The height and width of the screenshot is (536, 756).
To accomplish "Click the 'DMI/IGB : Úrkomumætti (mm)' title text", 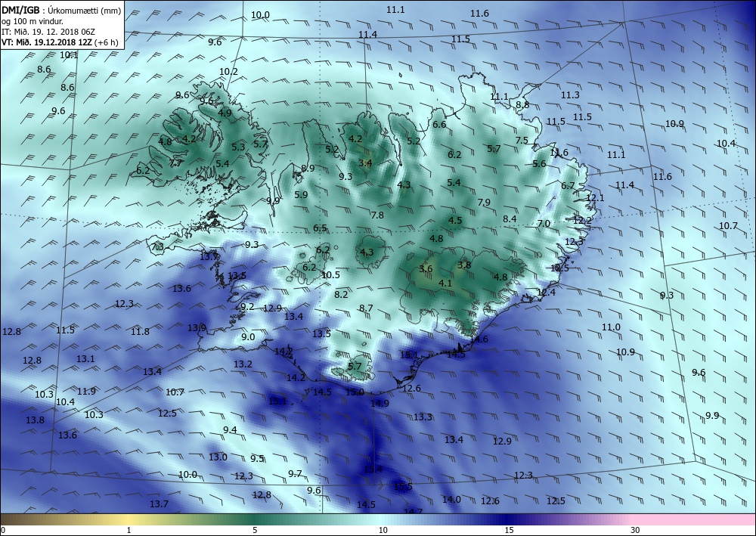I will coord(61,11).
